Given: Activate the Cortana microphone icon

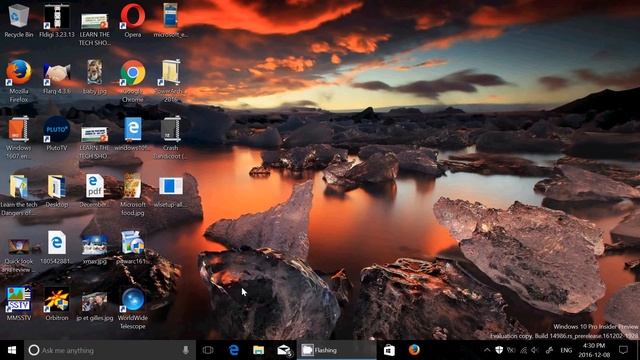Looking at the screenshot, I should click(186, 350).
